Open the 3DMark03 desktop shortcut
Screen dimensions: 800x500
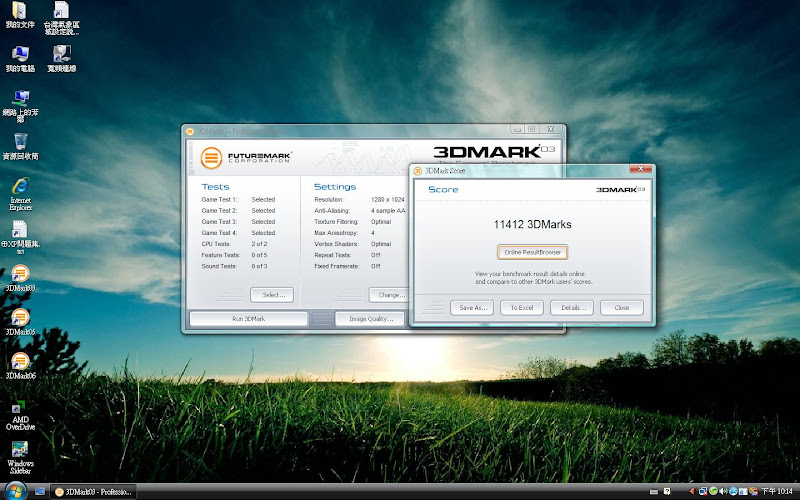[20, 279]
